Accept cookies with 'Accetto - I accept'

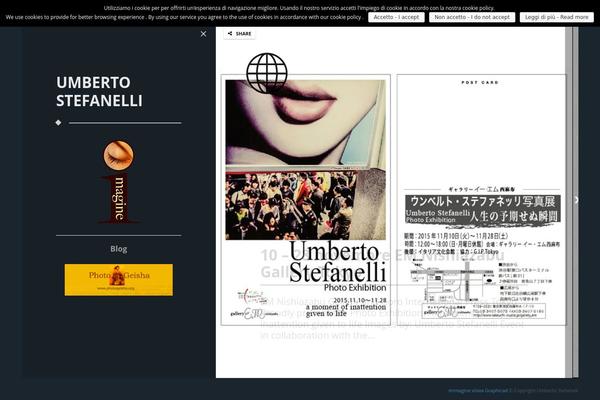pos(396,17)
